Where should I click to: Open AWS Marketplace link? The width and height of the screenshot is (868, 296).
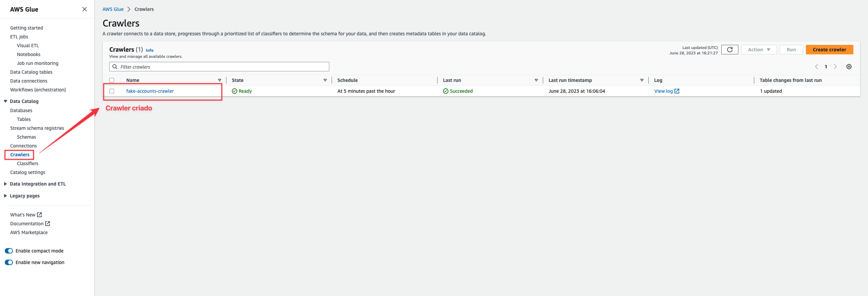(29, 232)
